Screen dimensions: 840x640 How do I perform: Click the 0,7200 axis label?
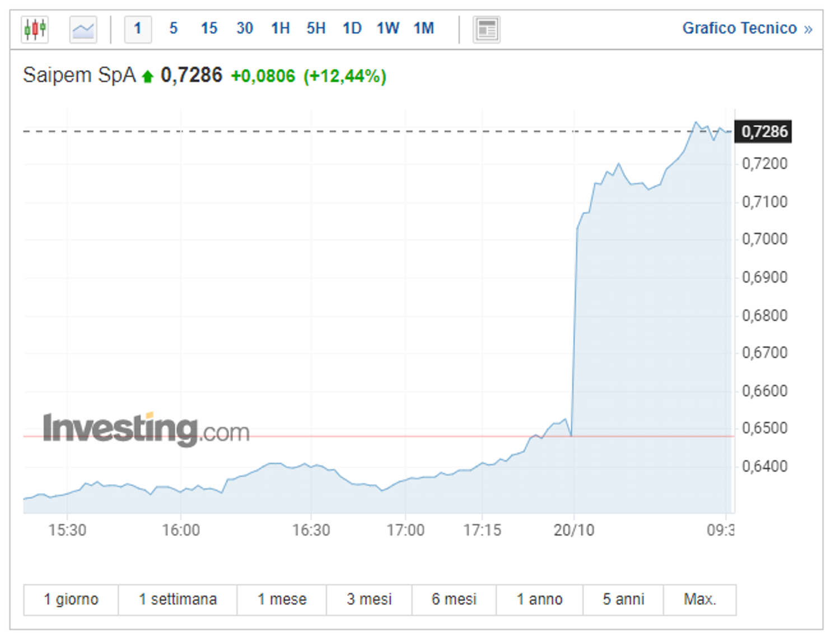(x=764, y=164)
